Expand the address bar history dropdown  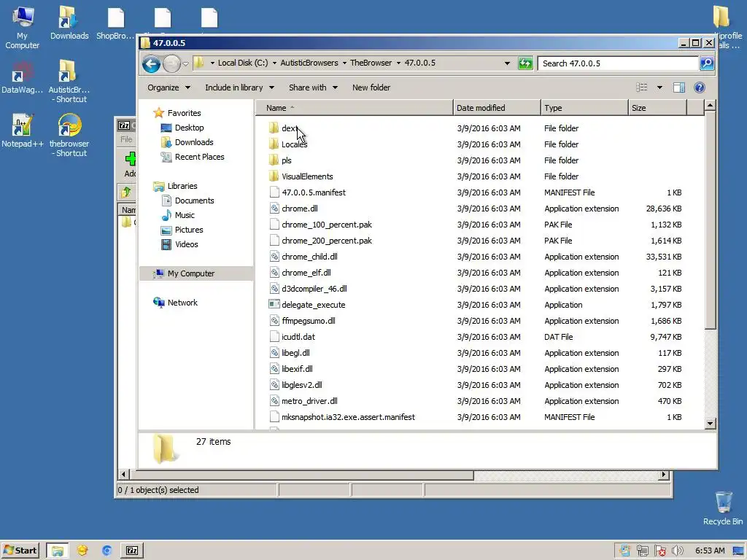(x=507, y=63)
